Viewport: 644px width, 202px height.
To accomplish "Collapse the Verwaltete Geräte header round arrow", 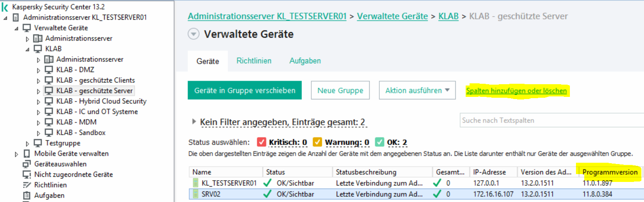I will tap(194, 34).
